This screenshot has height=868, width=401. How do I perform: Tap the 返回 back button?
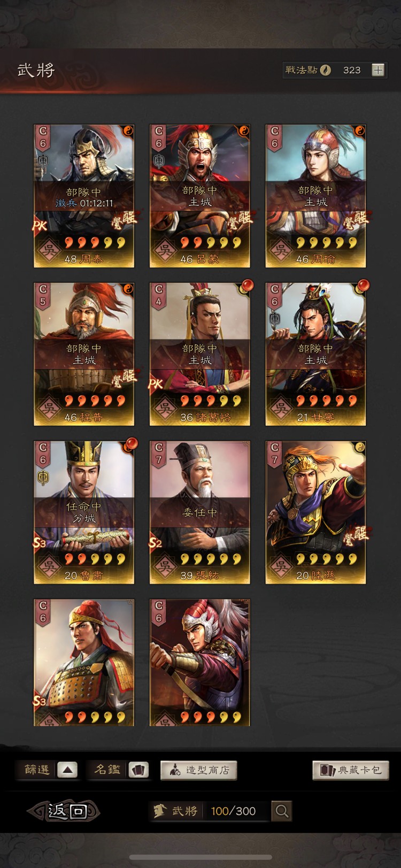64,811
